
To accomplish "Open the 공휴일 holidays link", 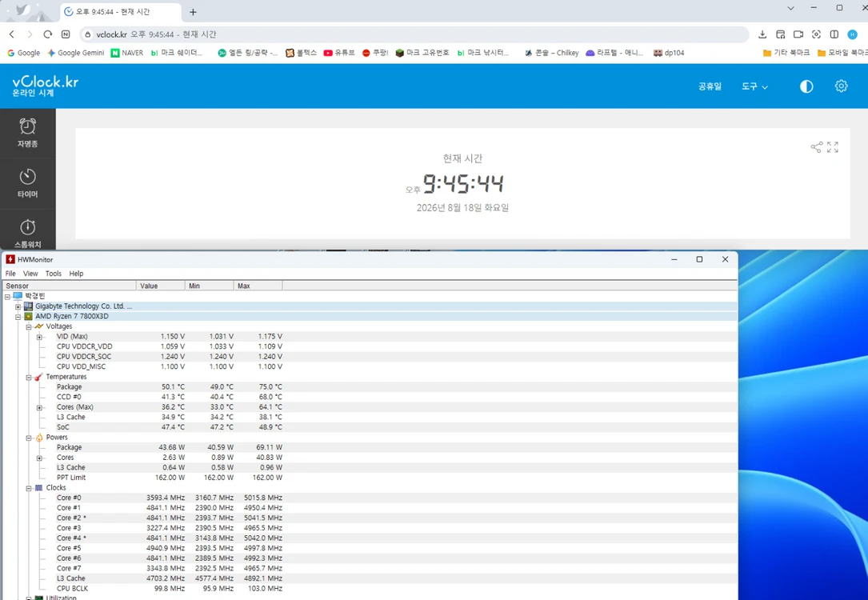I will 710,86.
